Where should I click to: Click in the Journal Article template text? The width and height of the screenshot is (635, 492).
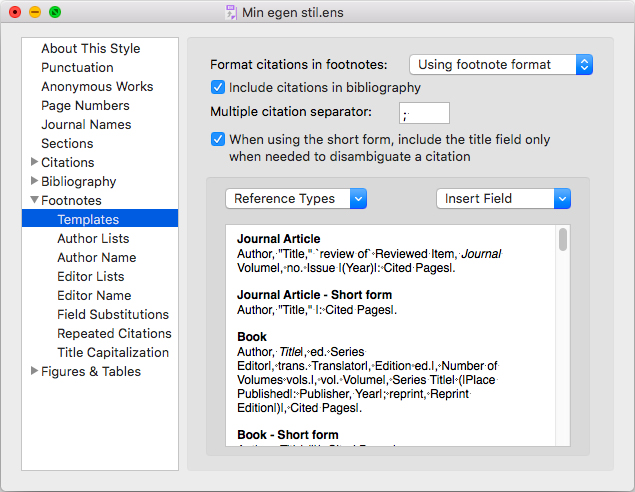coord(369,261)
